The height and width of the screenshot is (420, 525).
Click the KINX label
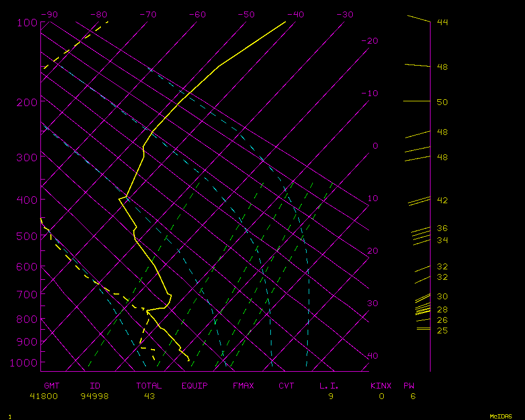381,386
